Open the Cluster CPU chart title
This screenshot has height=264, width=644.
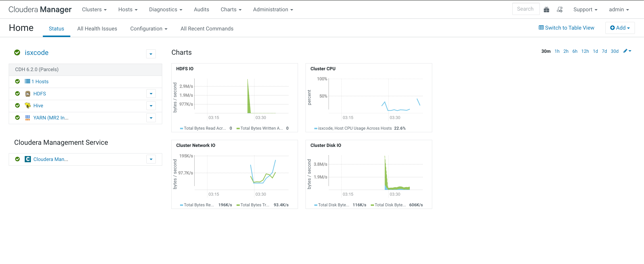coord(323,69)
